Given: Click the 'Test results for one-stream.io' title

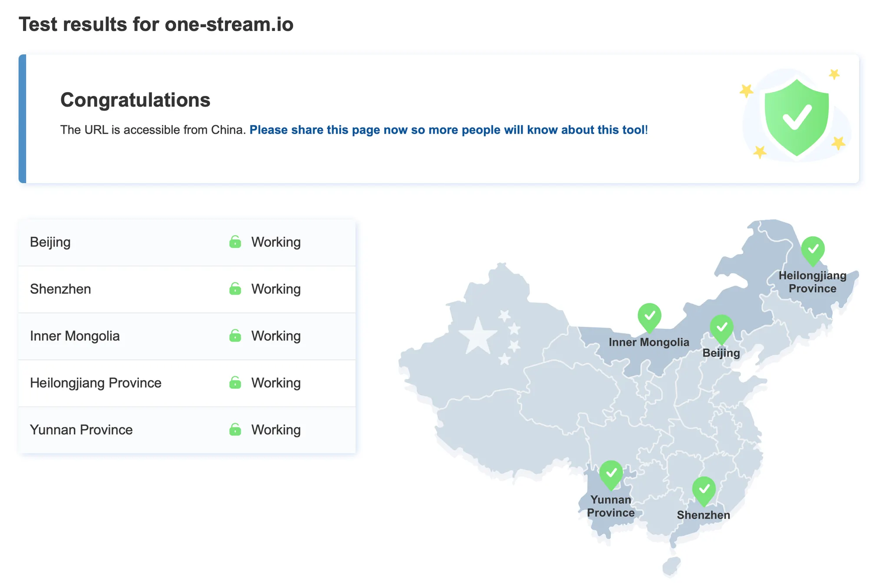Looking at the screenshot, I should tap(156, 24).
